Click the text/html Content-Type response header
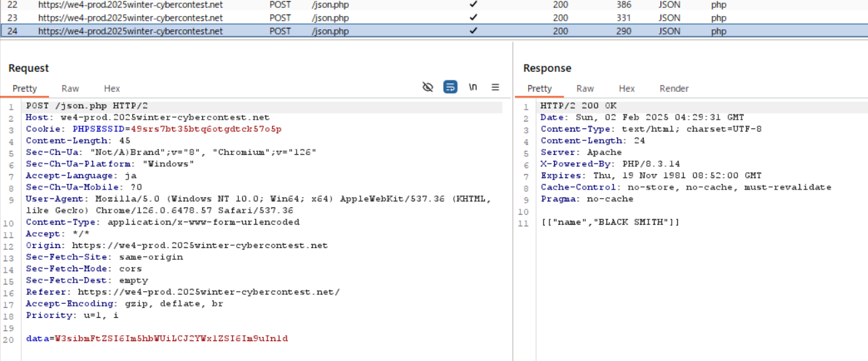The height and width of the screenshot is (361, 868). coord(651,129)
